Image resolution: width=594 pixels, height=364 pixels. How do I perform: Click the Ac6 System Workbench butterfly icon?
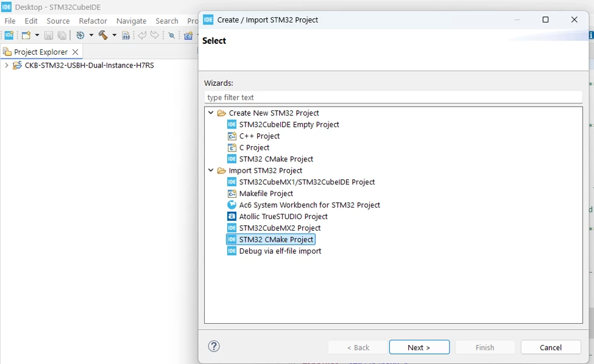tap(232, 205)
